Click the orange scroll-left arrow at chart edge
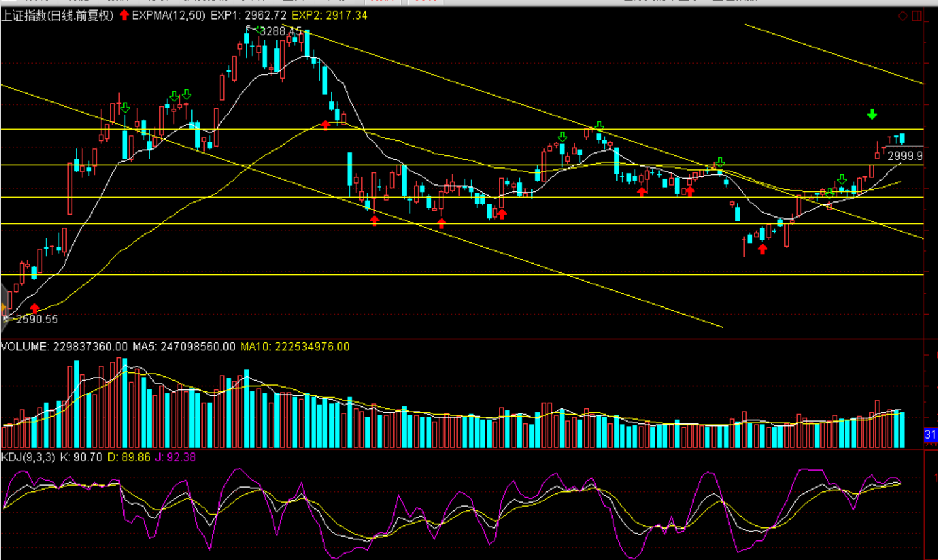Viewport: 938px width, 560px height. [x=4, y=308]
